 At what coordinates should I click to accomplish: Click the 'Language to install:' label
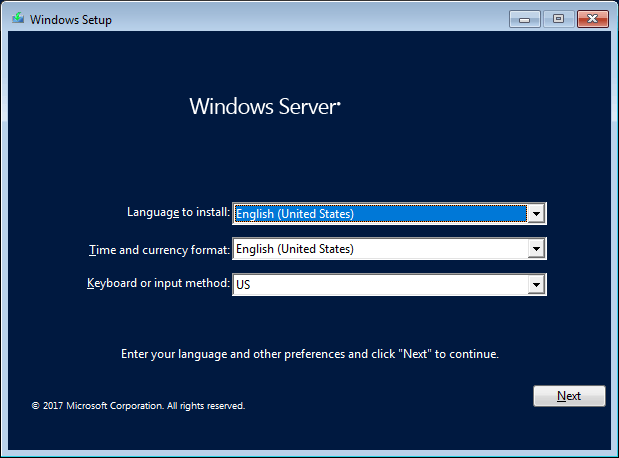tap(178, 212)
